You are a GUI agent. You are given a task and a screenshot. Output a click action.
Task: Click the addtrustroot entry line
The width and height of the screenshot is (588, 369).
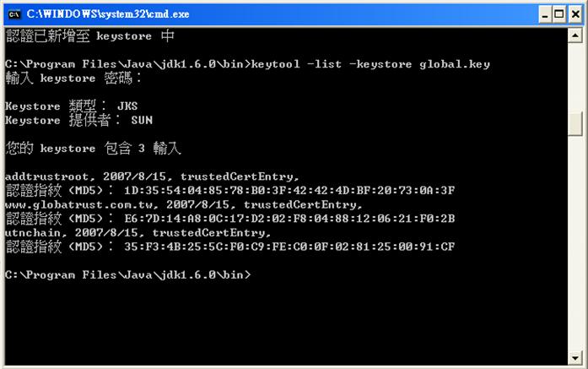(x=152, y=176)
